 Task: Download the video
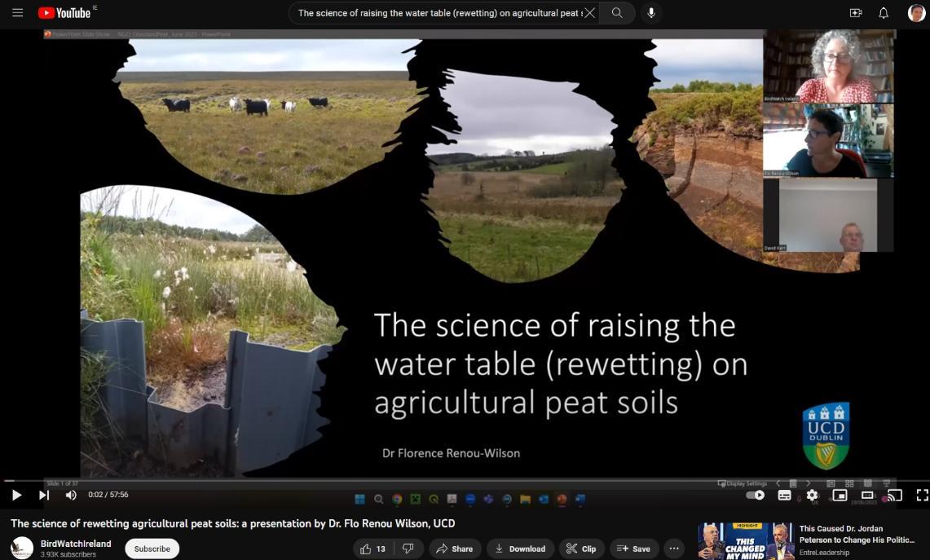(x=520, y=549)
